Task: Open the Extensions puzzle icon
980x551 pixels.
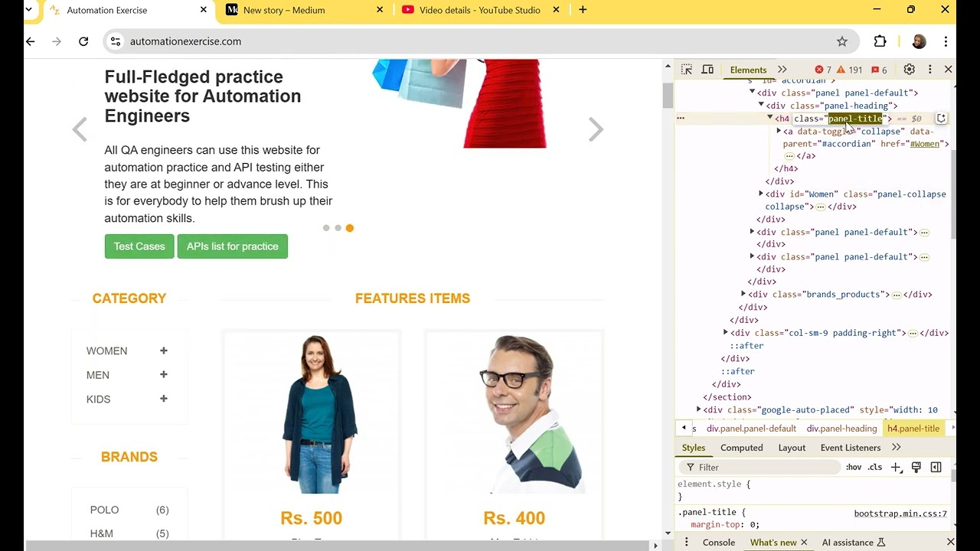Action: pos(880,41)
